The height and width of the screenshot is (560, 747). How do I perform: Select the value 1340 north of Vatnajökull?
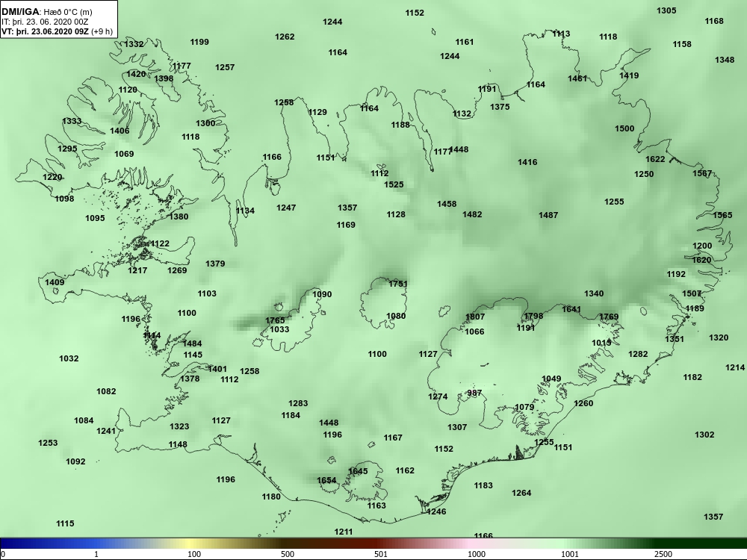point(594,293)
